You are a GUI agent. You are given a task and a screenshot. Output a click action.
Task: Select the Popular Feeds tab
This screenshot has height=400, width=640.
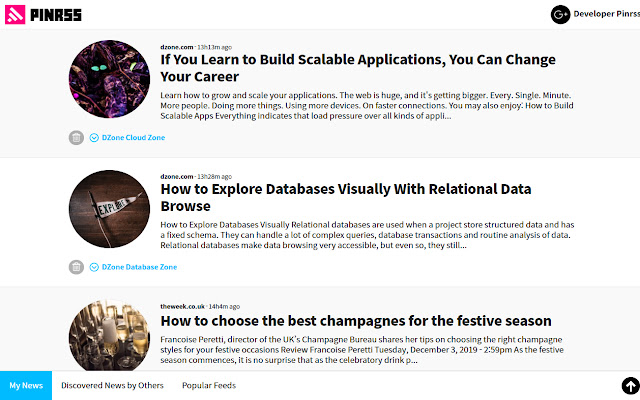coord(209,385)
